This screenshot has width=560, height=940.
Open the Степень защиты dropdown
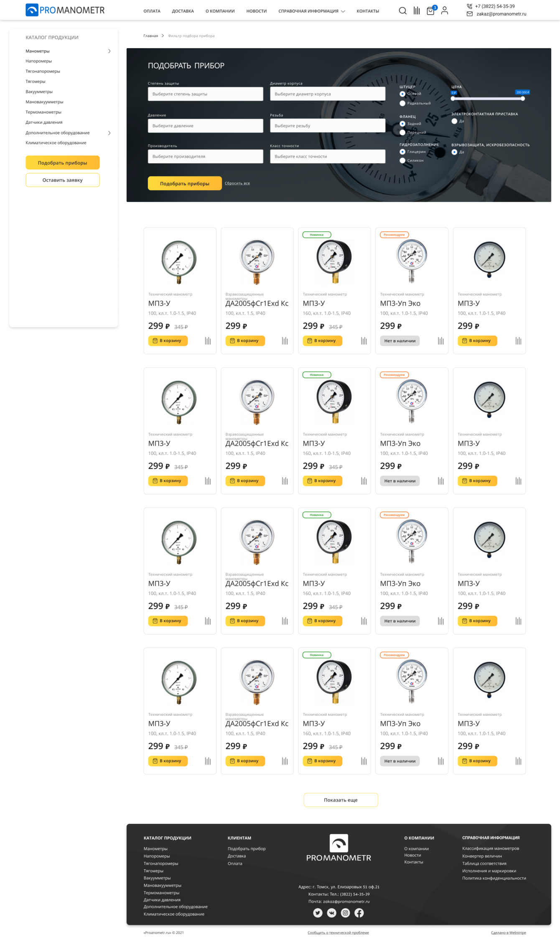205,94
